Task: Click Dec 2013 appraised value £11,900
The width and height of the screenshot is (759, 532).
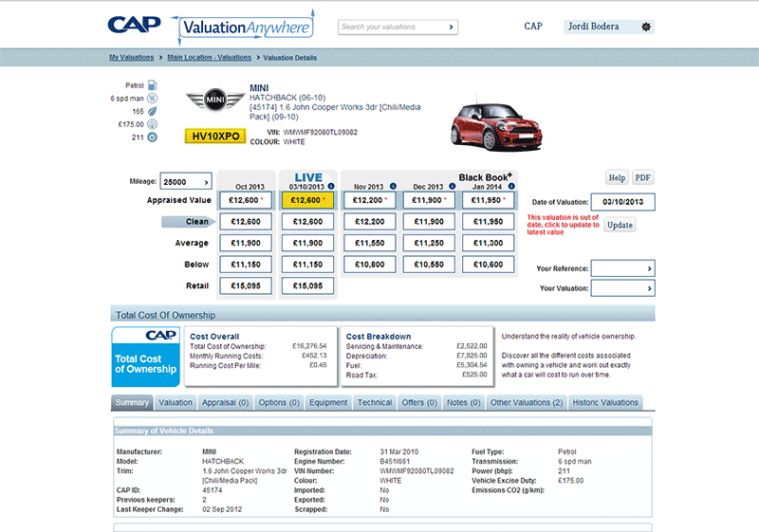Action: pos(429,200)
